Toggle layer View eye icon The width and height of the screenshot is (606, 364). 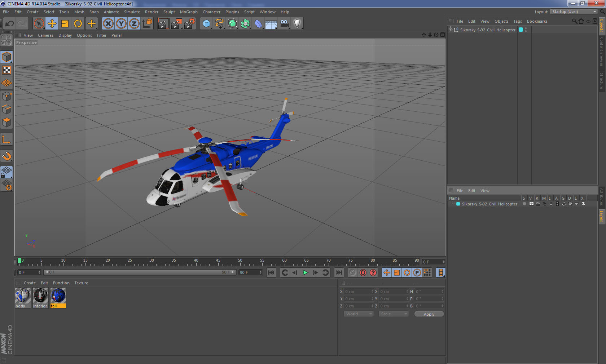pyautogui.click(x=531, y=204)
